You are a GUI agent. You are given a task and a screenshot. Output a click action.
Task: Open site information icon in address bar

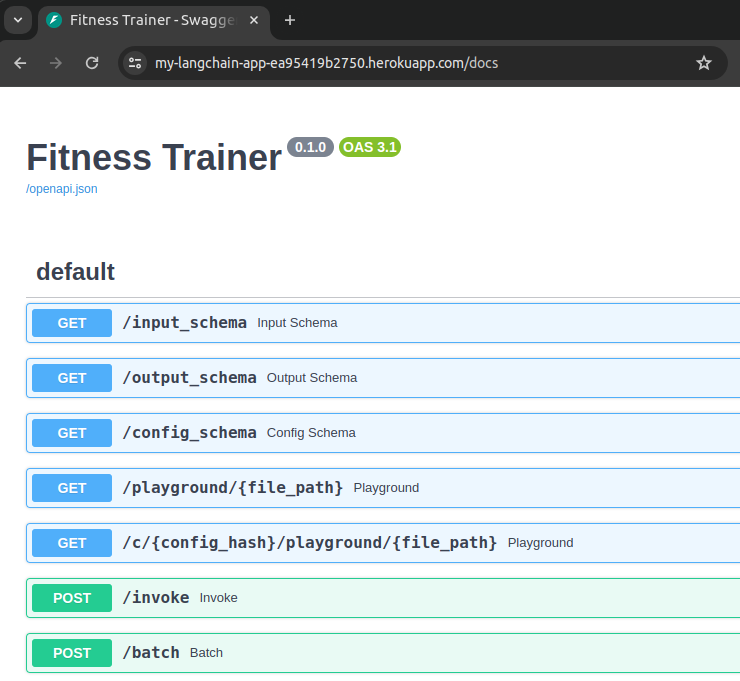135,63
